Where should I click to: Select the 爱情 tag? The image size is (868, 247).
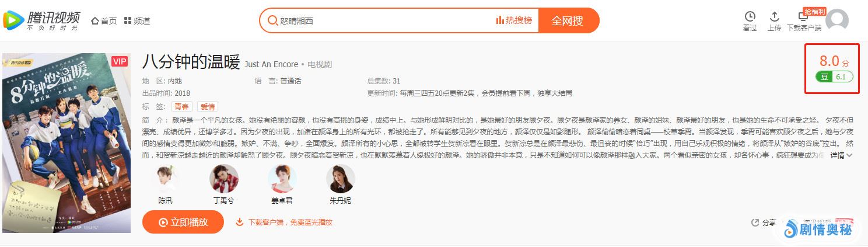[x=207, y=106]
